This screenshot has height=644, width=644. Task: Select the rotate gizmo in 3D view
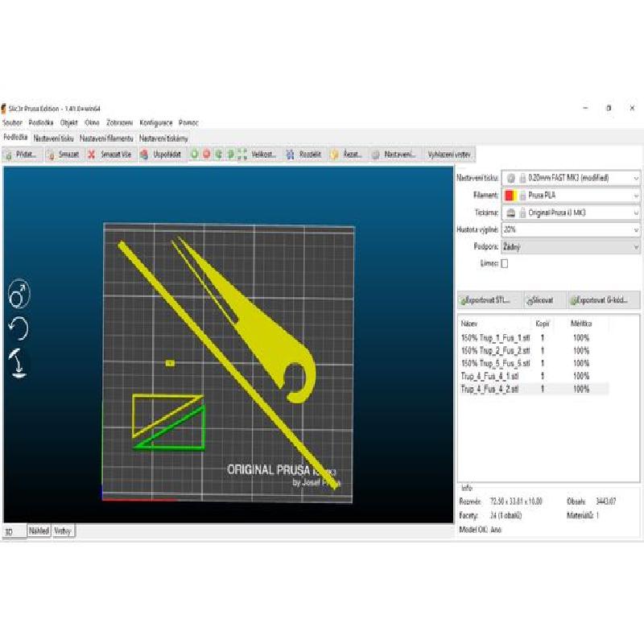[x=19, y=328]
